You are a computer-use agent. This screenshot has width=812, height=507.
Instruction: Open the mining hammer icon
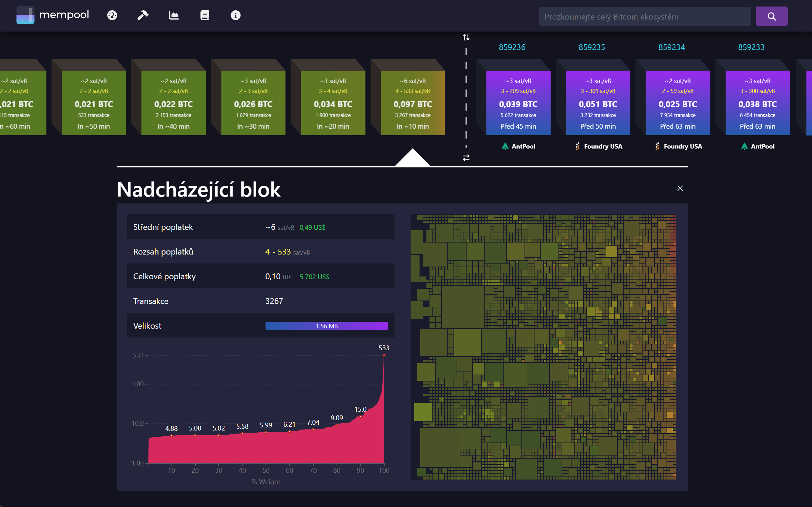click(x=143, y=15)
